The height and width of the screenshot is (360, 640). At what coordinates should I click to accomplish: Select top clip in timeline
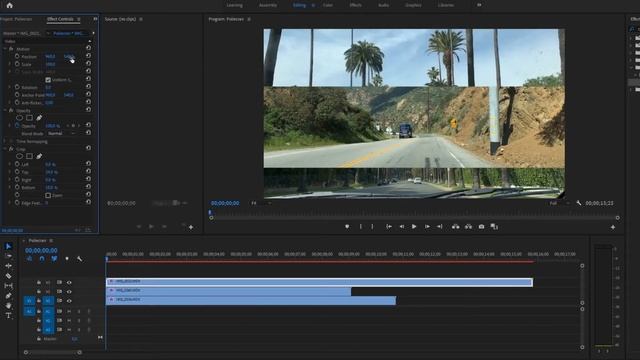(x=319, y=282)
